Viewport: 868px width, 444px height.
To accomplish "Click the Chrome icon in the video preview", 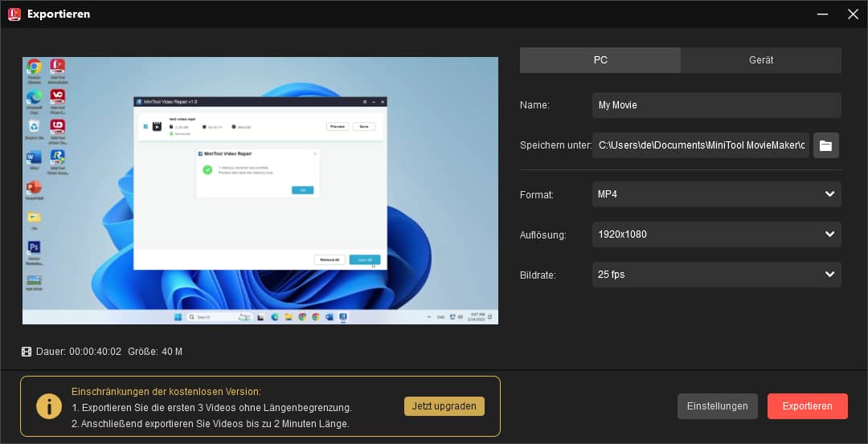I will pyautogui.click(x=34, y=67).
